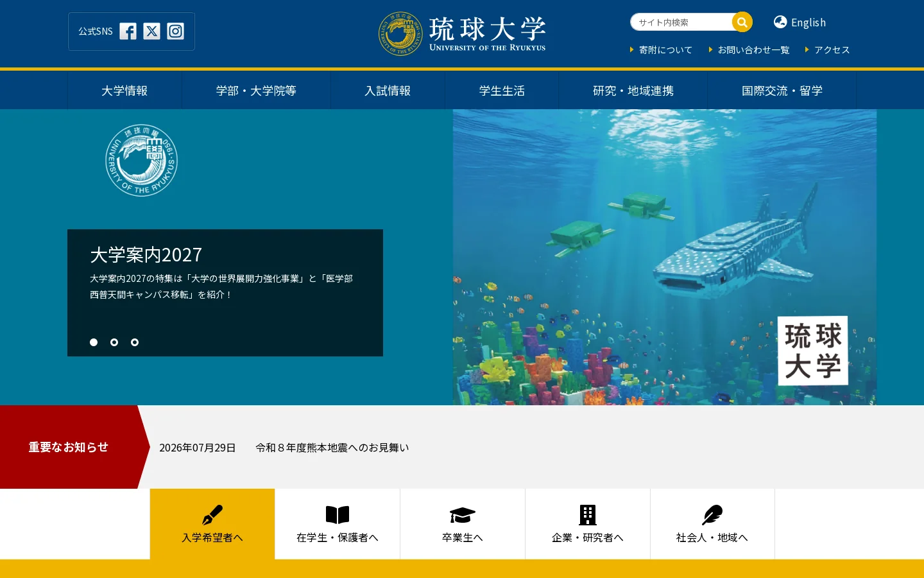Open the X (Twitter) social icon

[x=151, y=31]
